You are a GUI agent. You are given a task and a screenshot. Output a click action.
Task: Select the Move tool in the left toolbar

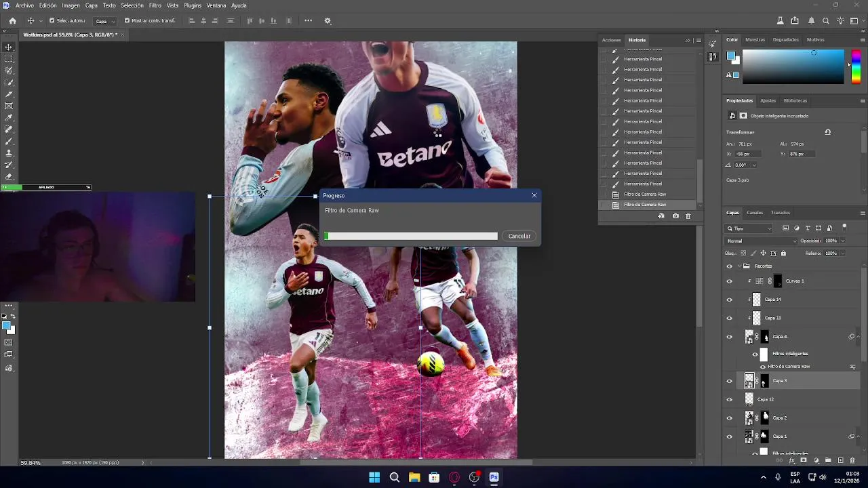click(x=9, y=47)
